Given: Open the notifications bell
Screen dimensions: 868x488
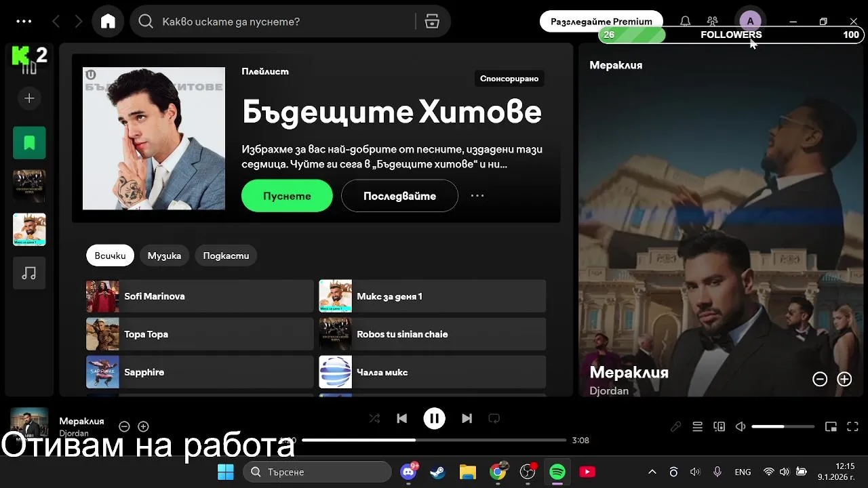Looking at the screenshot, I should coord(686,22).
